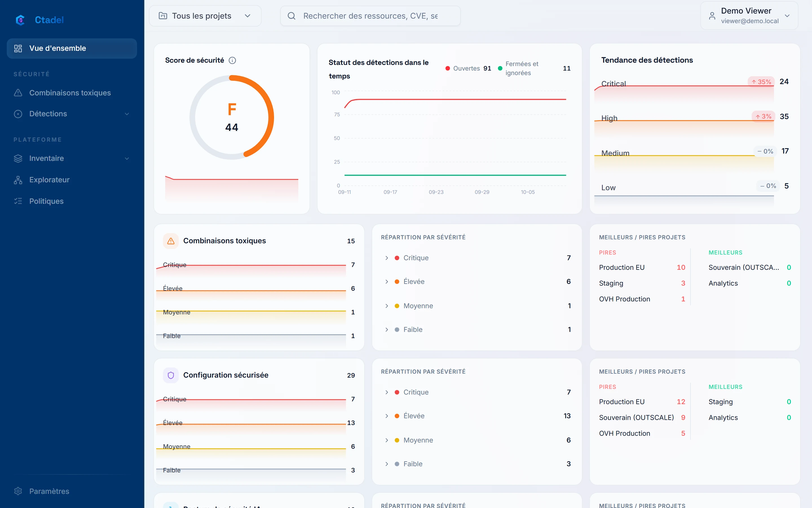Click the Medium trend row value 17
Screen dimensions: 812x508
coord(785,151)
